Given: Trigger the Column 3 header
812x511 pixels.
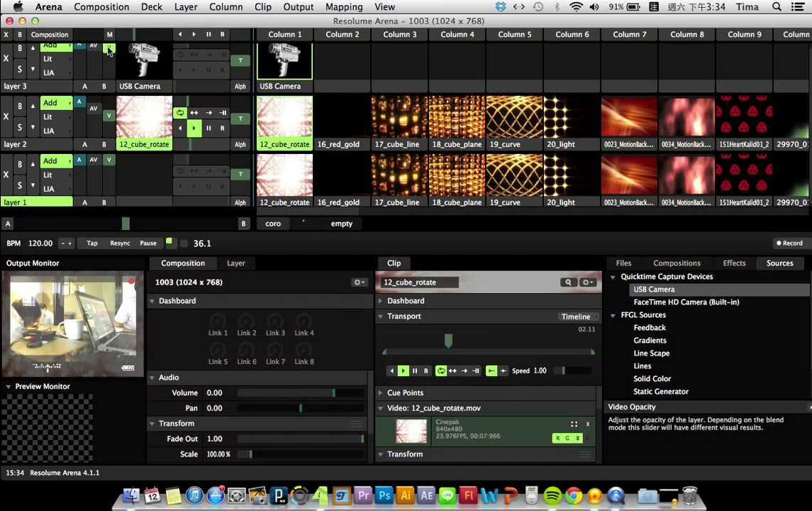Looking at the screenshot, I should pos(400,34).
